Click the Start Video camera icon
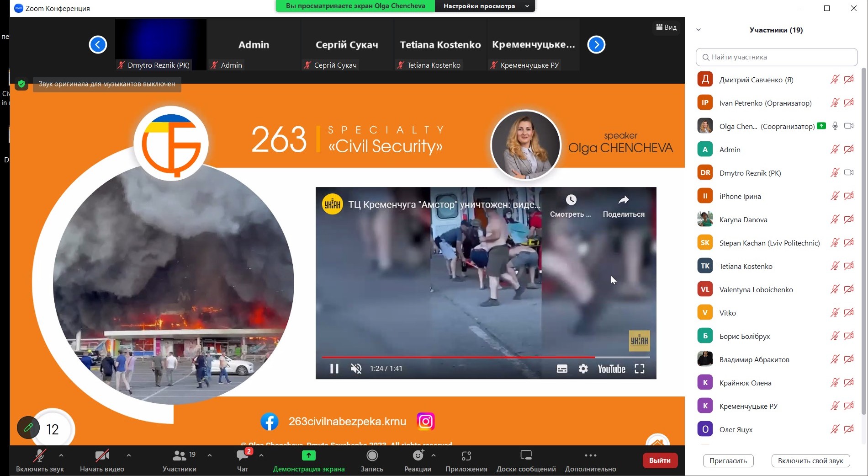Screen dimensions: 868x476 (102, 455)
